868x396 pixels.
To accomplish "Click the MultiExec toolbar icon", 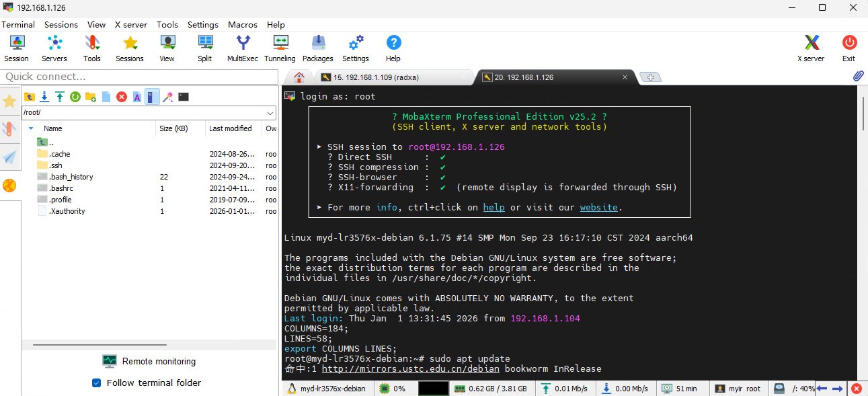I will tap(242, 48).
